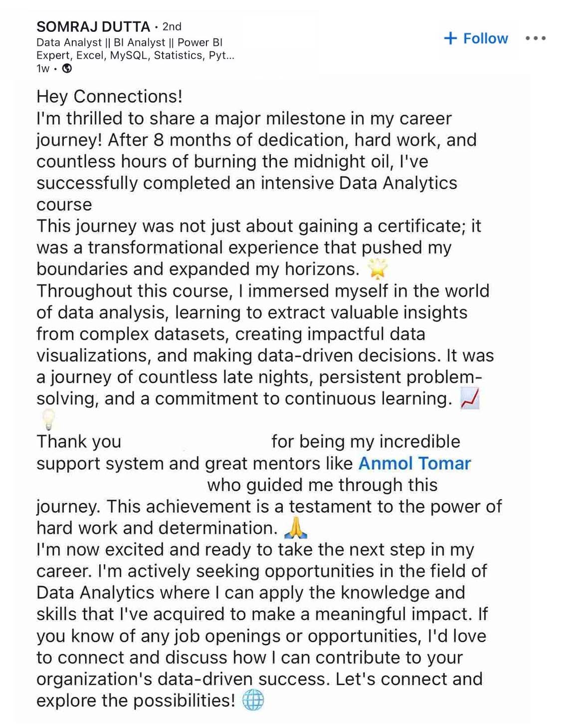Click the blue-highlighted Anmol Tomar mention
This screenshot has height=728, width=578.
click(414, 463)
